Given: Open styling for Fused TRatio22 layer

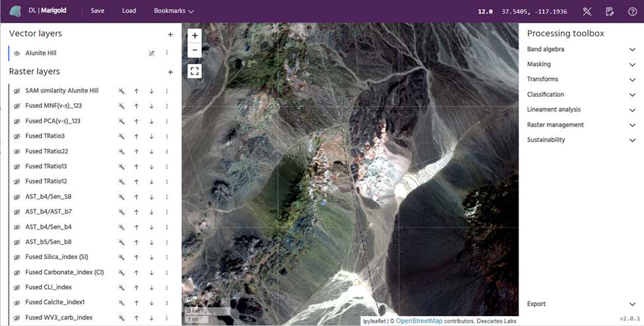Looking at the screenshot, I should coord(121,151).
